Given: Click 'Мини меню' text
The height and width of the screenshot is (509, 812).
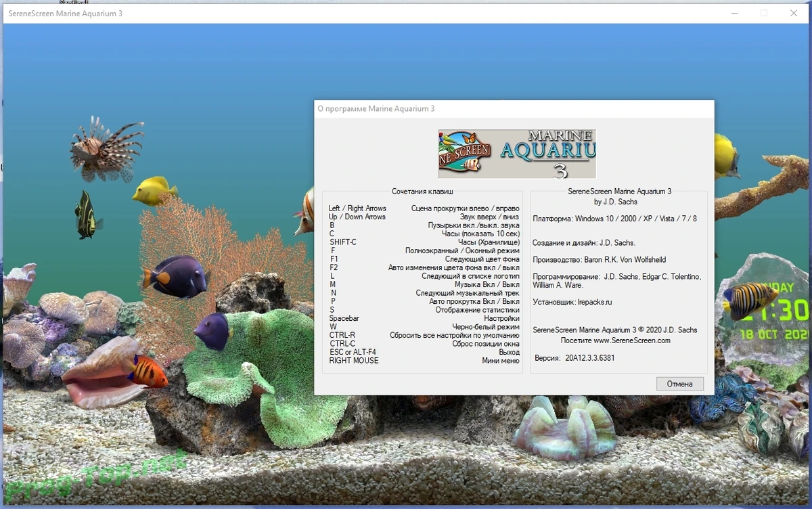Looking at the screenshot, I should coord(501,361).
